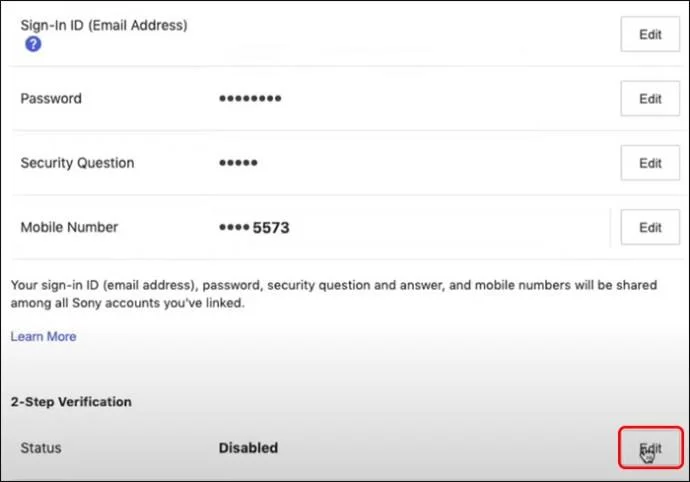This screenshot has height=482, width=690.
Task: Click the Disabled status value
Action: [248, 448]
